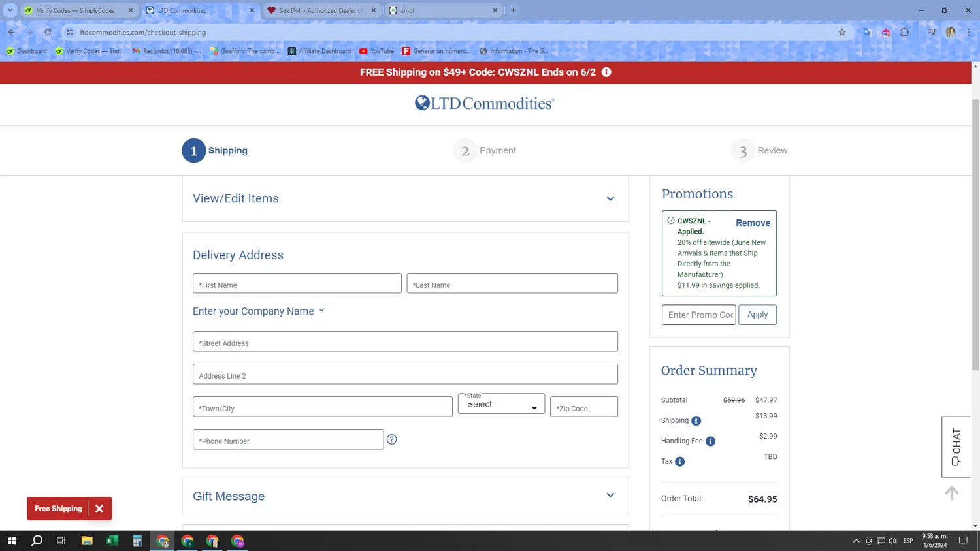Reload the page
The height and width of the screenshot is (551, 980).
(x=48, y=32)
